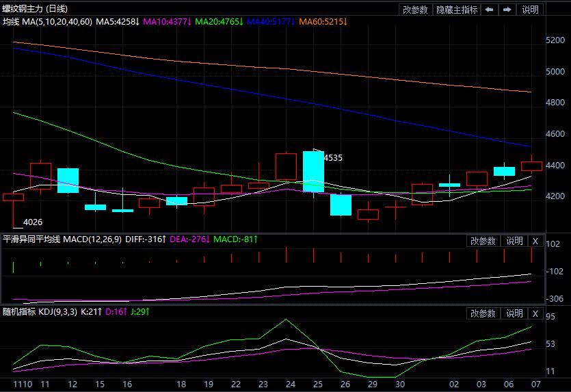
Task: Change KDJ parameters via 改参数
Action: coord(483,313)
